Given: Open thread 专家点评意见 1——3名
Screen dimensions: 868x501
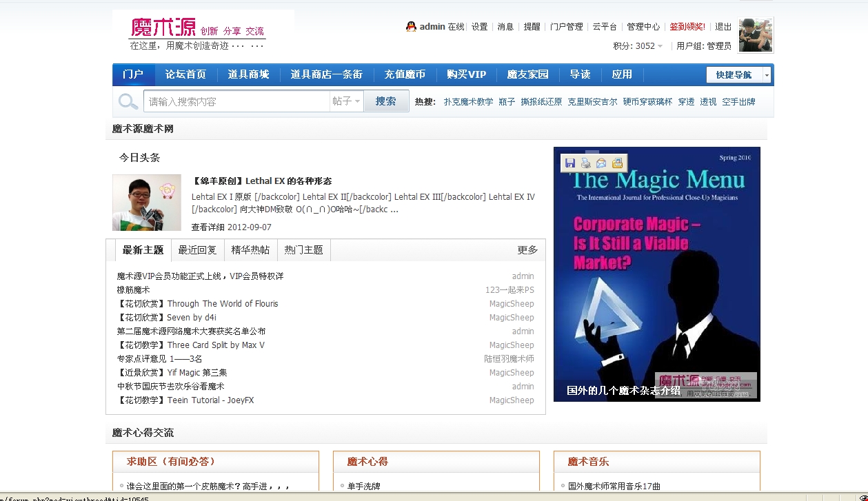Looking at the screenshot, I should pos(159,359).
